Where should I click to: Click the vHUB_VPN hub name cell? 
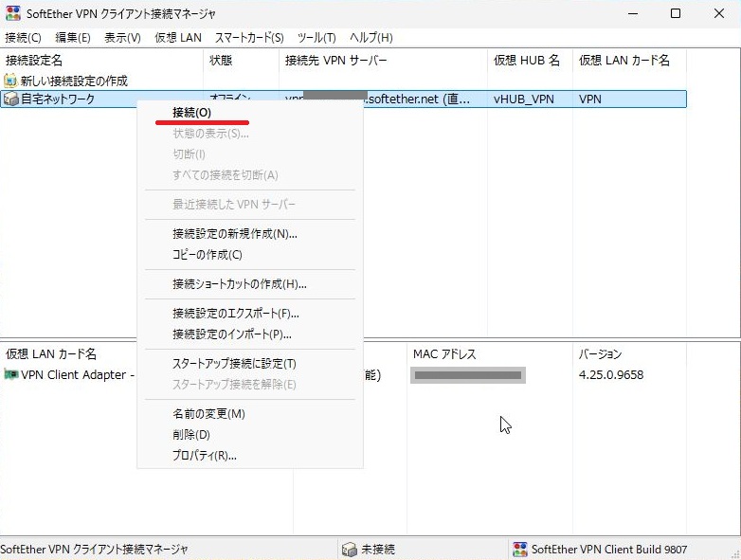tap(524, 99)
